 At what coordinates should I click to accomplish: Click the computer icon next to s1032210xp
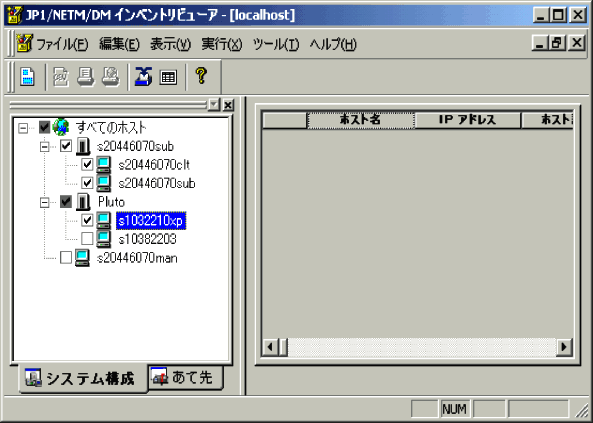(x=103, y=220)
